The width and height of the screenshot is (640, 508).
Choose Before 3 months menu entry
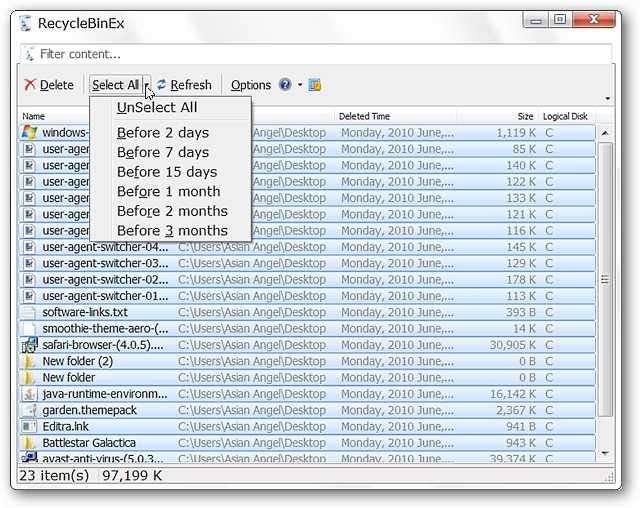[172, 231]
